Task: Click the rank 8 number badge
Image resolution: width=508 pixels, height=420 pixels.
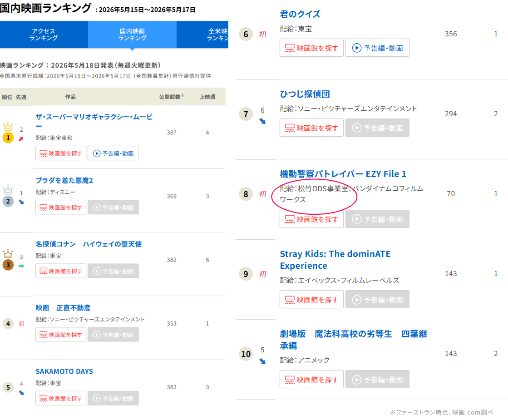Action: 246,194
